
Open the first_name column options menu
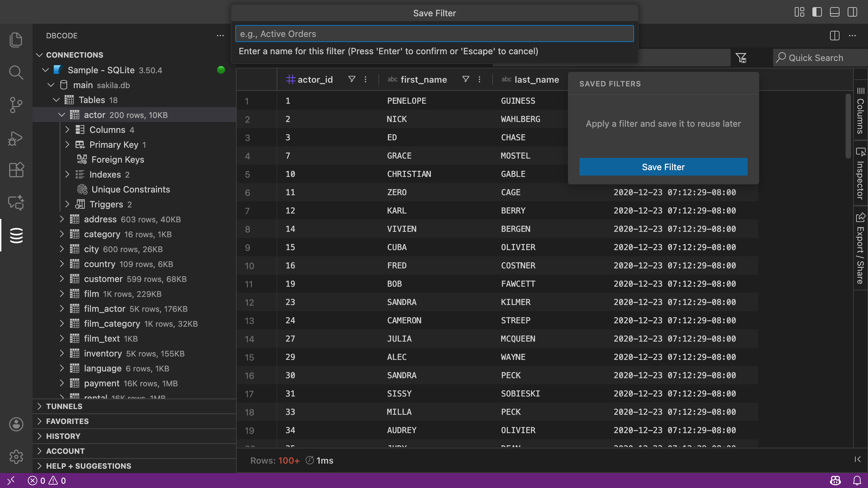click(x=479, y=79)
